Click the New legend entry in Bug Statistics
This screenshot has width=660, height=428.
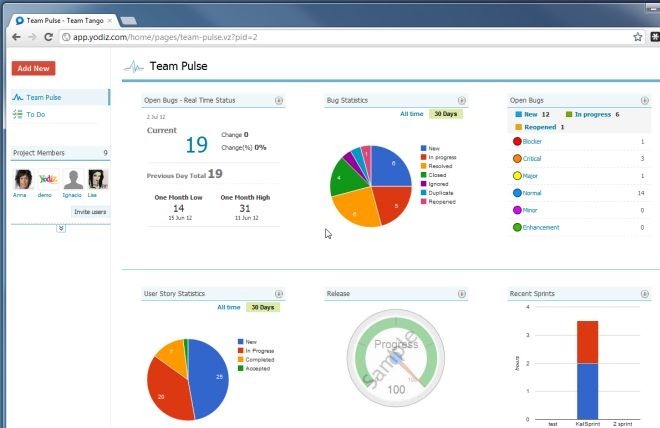pos(430,148)
